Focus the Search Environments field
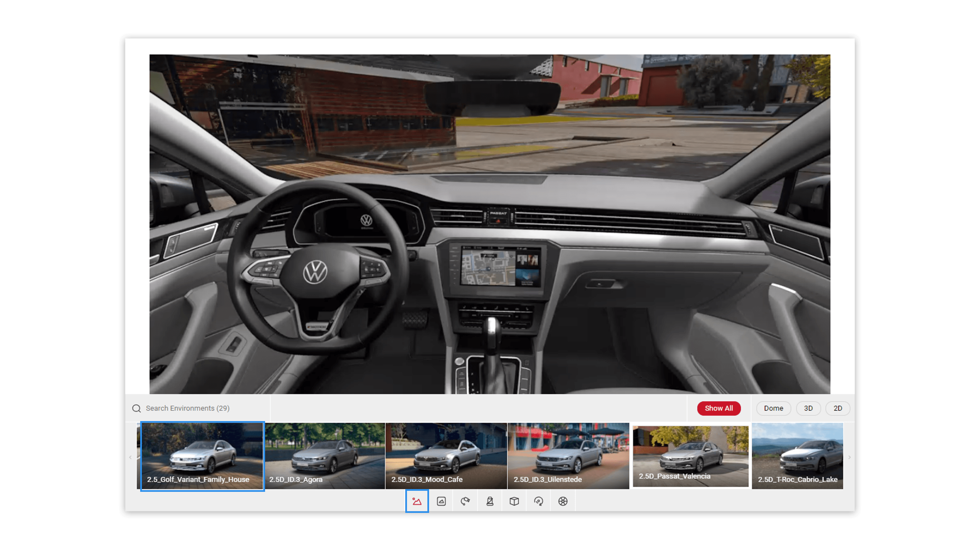This screenshot has width=980, height=551. [198, 408]
